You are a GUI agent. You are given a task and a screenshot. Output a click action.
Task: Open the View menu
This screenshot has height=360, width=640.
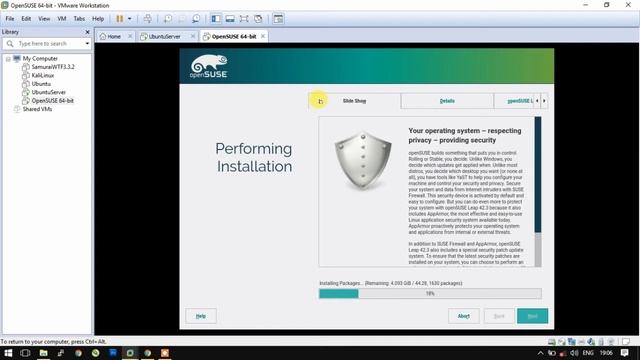pos(44,19)
